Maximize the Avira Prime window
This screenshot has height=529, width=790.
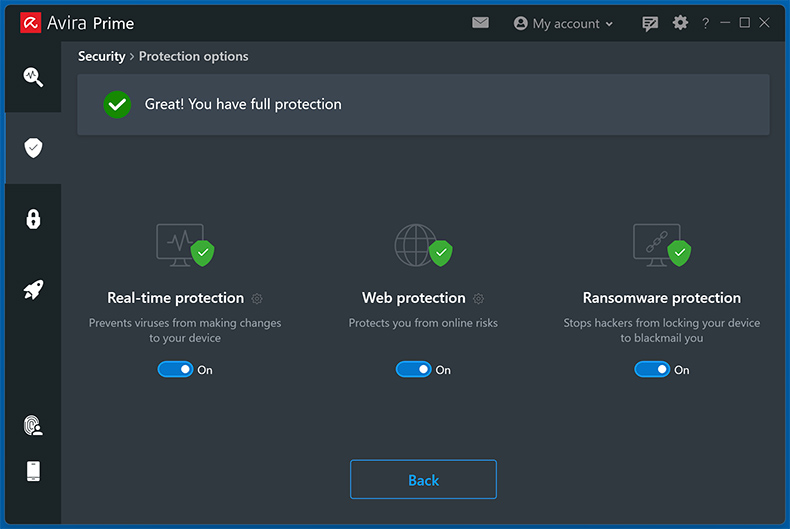coord(745,23)
